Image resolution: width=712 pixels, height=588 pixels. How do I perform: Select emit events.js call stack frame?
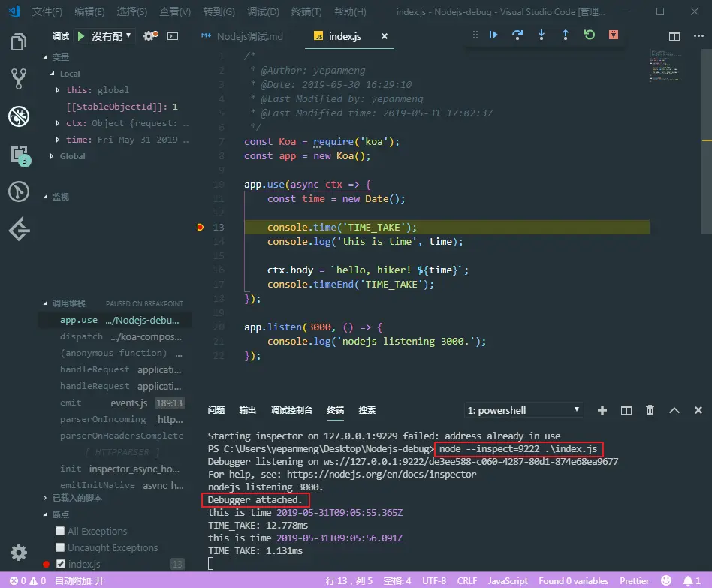coord(116,403)
